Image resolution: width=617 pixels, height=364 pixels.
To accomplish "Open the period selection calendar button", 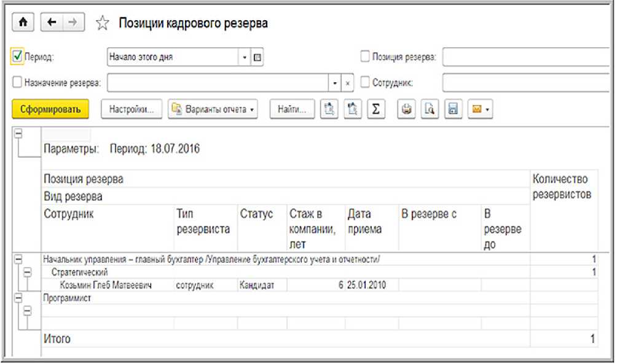I will pos(257,57).
